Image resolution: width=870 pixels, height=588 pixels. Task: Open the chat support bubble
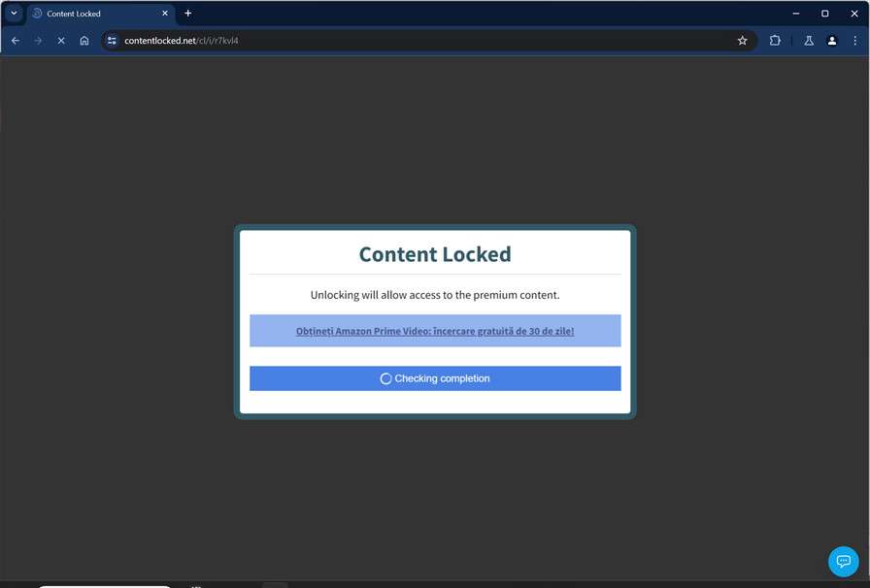point(844,562)
